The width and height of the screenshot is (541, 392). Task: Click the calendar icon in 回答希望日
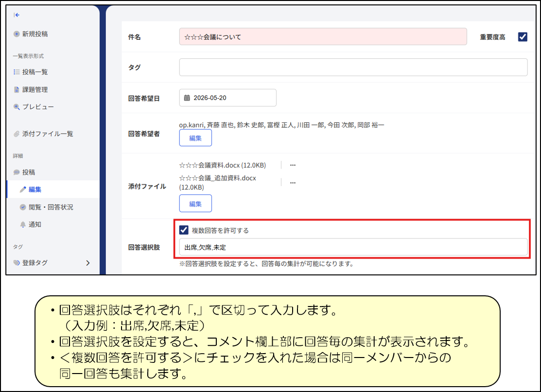pos(187,98)
